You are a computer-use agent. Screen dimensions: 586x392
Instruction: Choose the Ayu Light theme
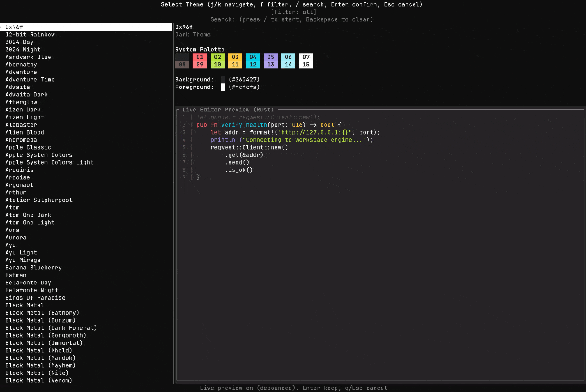[21, 253]
